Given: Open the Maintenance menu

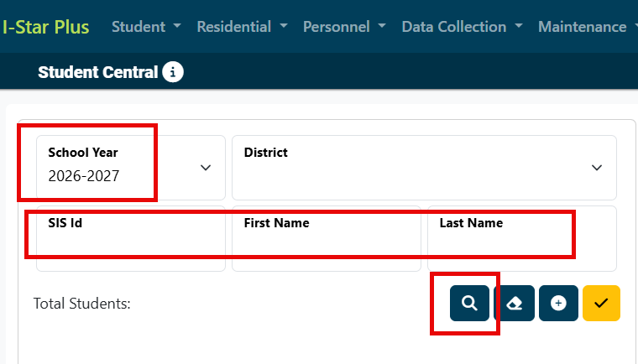Looking at the screenshot, I should point(588,27).
